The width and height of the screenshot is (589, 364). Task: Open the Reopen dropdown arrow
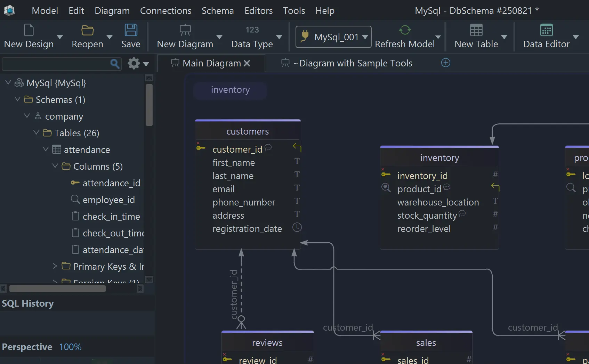(x=109, y=37)
